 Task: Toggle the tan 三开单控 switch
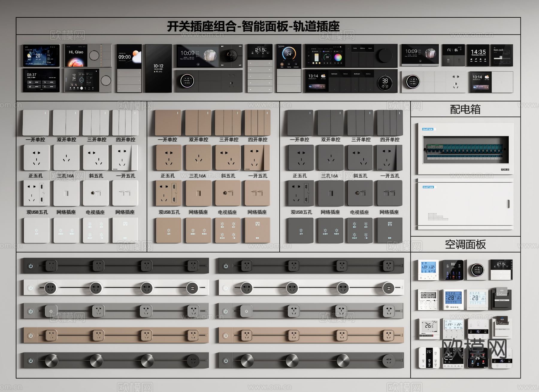(x=228, y=123)
